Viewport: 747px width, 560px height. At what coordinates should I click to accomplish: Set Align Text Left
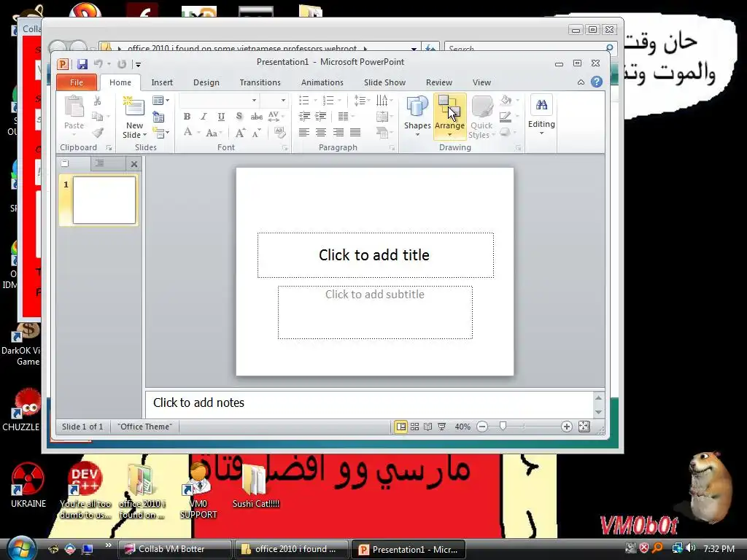click(304, 133)
